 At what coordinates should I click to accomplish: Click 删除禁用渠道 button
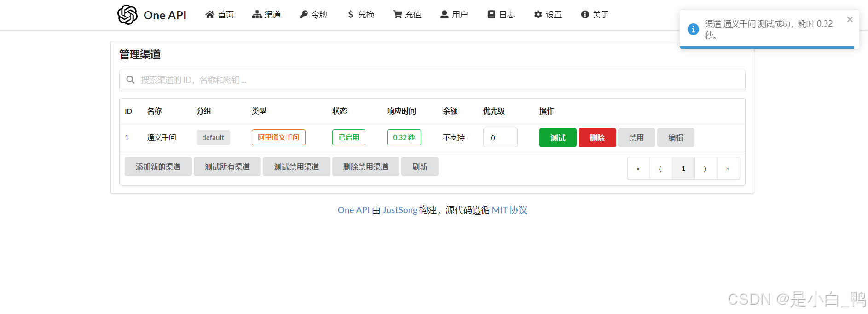point(366,167)
